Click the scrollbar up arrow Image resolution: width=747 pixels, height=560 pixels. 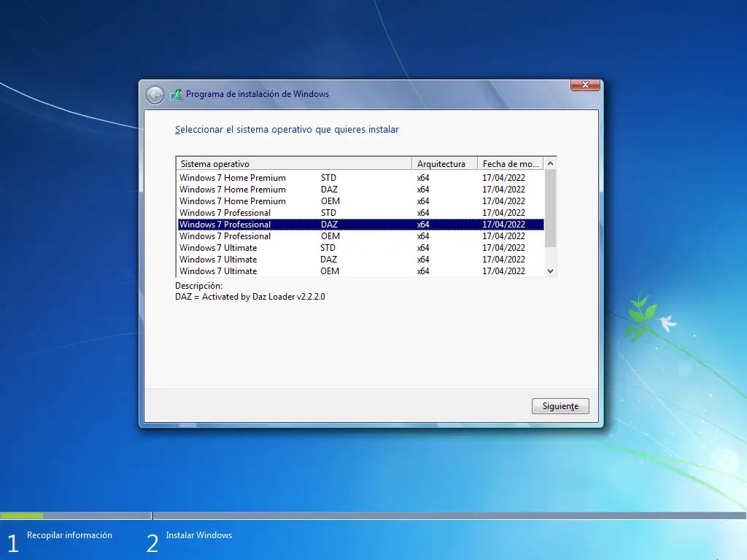tap(551, 163)
